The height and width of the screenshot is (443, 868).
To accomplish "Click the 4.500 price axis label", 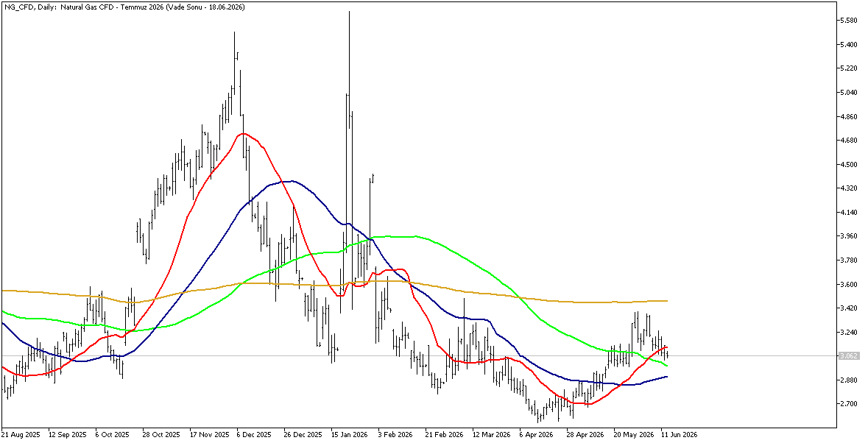I will tap(849, 164).
